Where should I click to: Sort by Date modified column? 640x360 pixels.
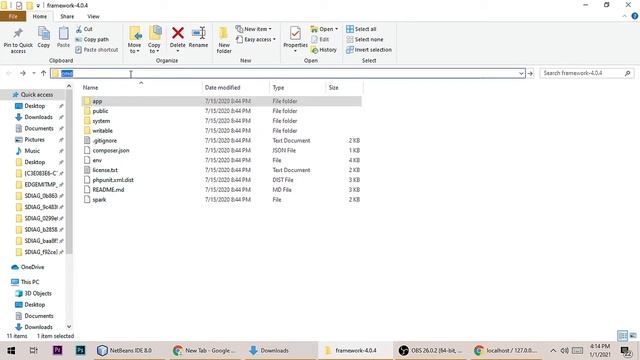tap(236, 87)
